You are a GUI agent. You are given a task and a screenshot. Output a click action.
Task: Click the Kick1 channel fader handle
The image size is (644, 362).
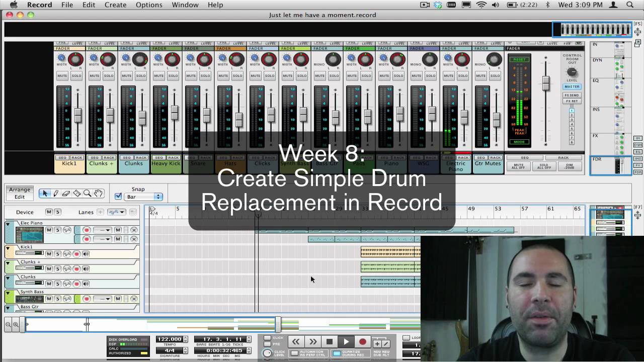(78, 115)
